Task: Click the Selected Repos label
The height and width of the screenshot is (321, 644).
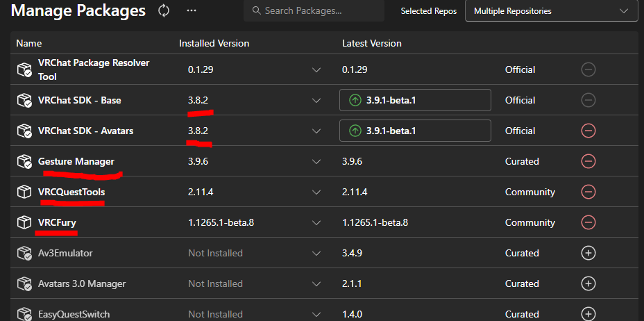Action: tap(429, 12)
